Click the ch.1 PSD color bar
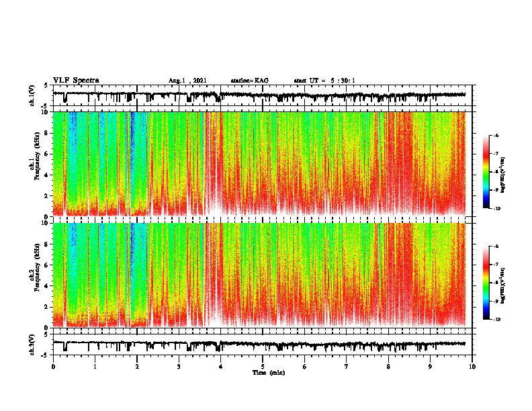Image resolution: width=532 pixels, height=411 pixels. 486,172
